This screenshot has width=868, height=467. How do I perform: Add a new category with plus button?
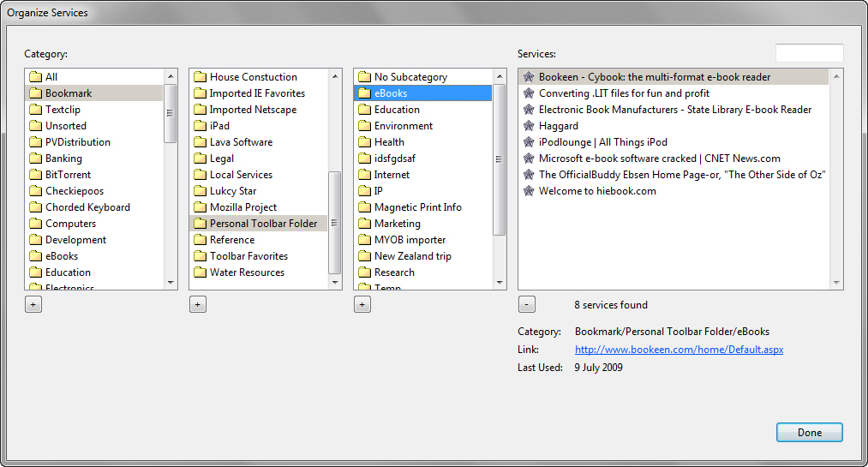(33, 304)
